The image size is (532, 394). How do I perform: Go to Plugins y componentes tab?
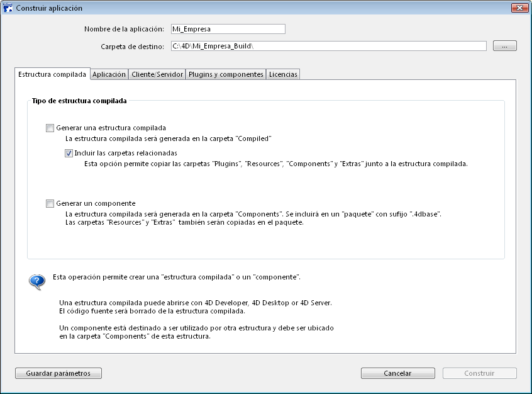tap(226, 74)
